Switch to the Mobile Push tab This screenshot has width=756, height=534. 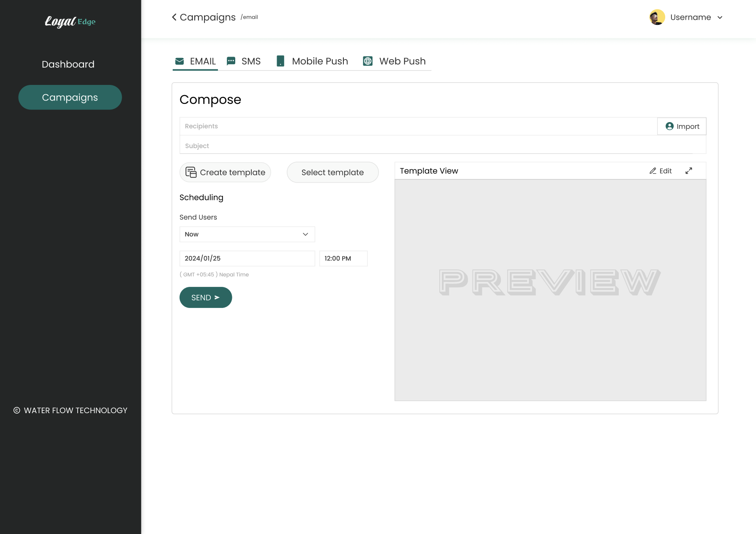[x=313, y=61]
